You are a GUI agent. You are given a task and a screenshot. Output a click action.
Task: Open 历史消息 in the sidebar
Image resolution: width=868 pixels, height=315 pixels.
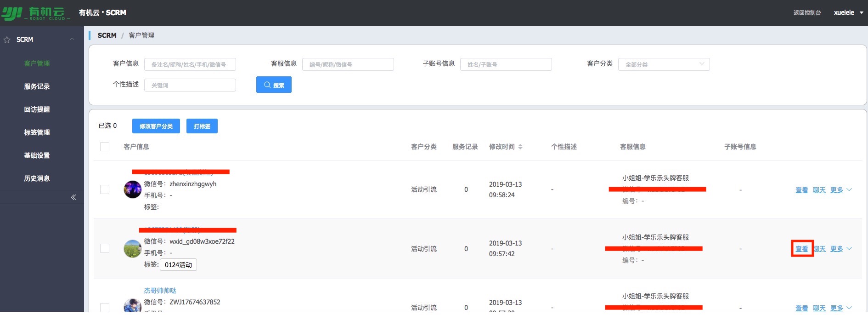click(37, 178)
